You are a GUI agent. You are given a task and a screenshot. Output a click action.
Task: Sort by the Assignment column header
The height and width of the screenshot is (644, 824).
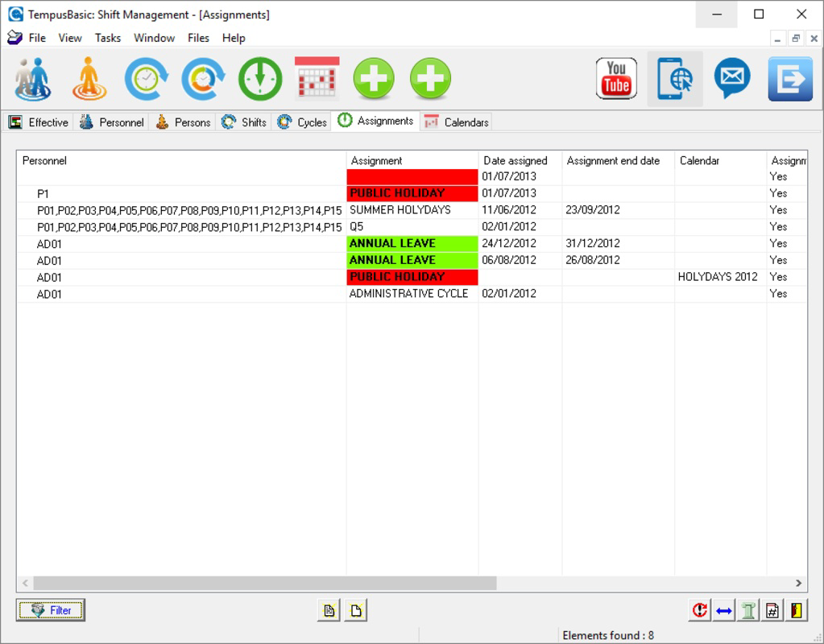pyautogui.click(x=412, y=161)
